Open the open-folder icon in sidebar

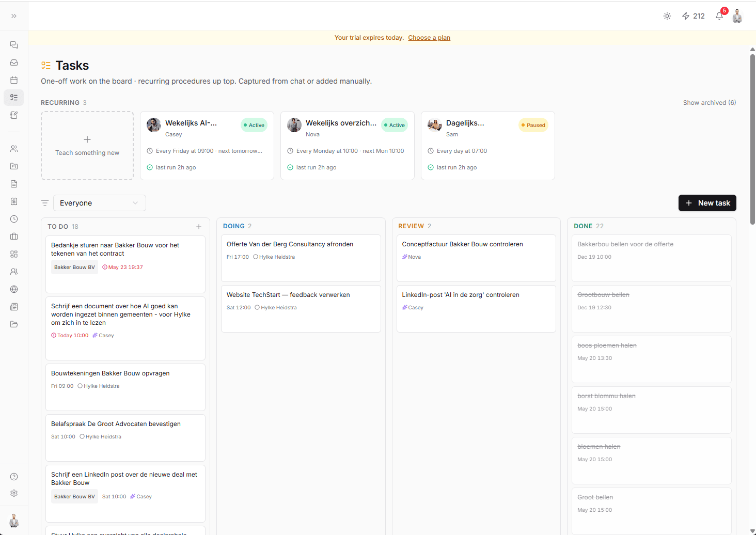click(14, 324)
